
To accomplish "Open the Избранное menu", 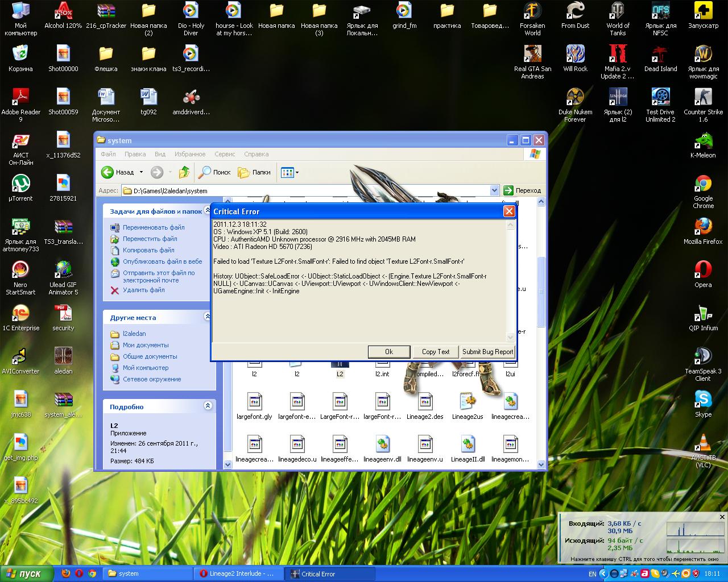I will [190, 154].
